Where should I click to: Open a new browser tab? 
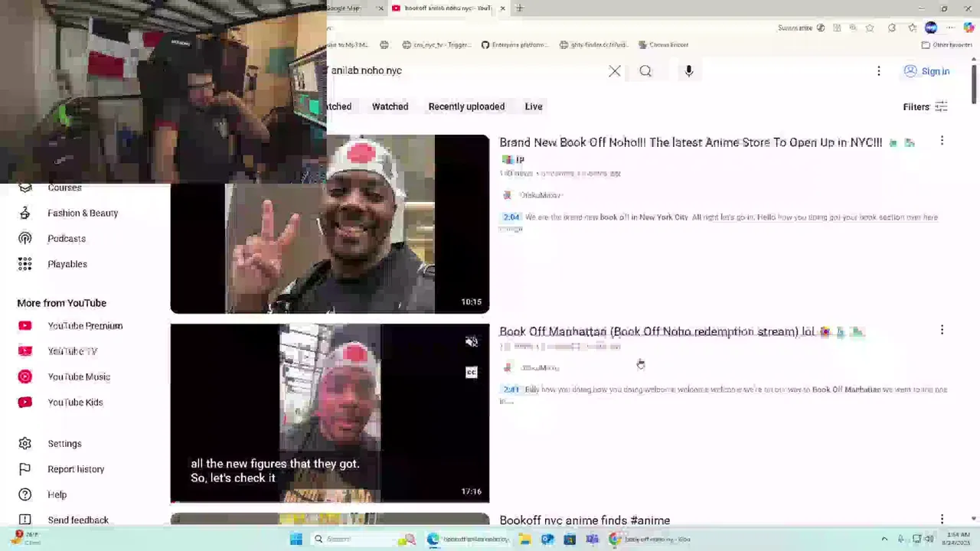click(x=520, y=8)
